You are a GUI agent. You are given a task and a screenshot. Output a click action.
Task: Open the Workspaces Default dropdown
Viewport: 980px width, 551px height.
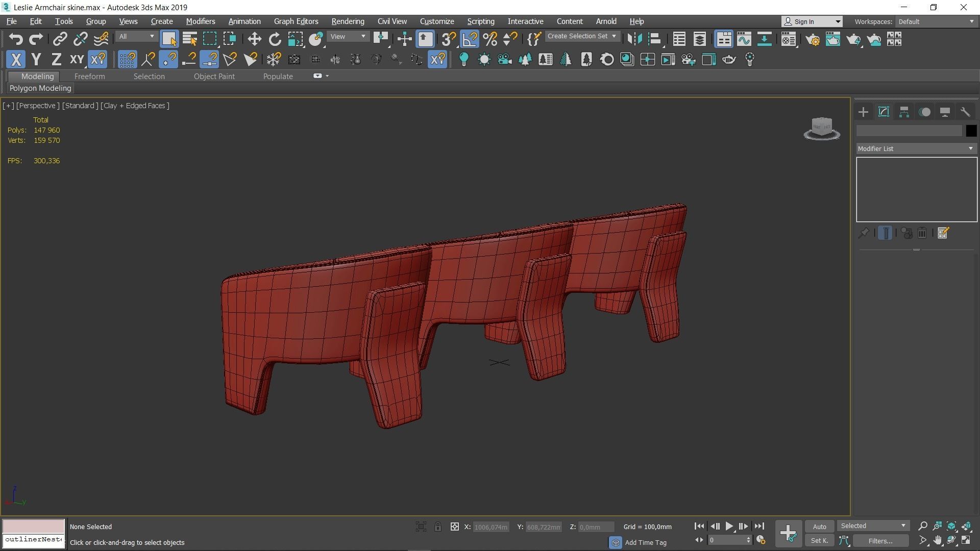[x=936, y=21]
